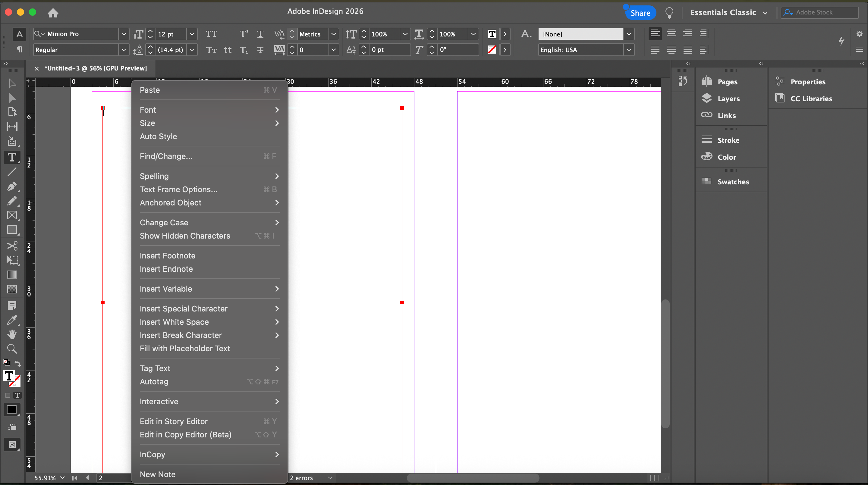Image resolution: width=868 pixels, height=485 pixels.
Task: Open the font family dropdown
Action: pos(124,34)
